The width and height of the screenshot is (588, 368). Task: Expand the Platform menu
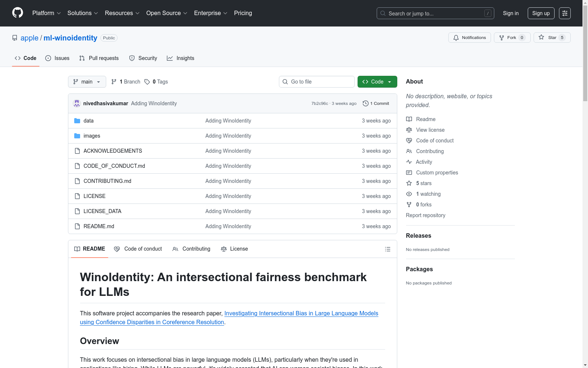(x=47, y=13)
